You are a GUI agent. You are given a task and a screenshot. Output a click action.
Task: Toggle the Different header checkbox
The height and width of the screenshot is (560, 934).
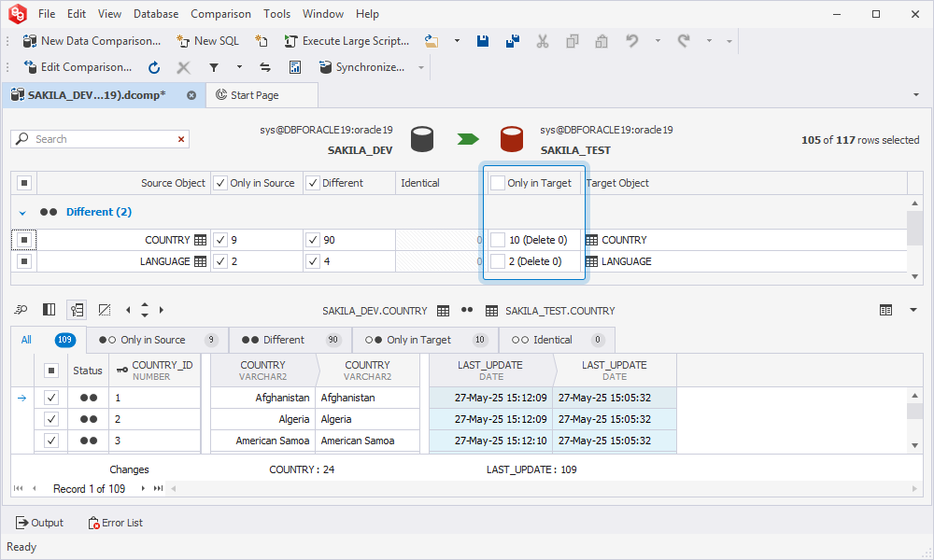tap(313, 183)
